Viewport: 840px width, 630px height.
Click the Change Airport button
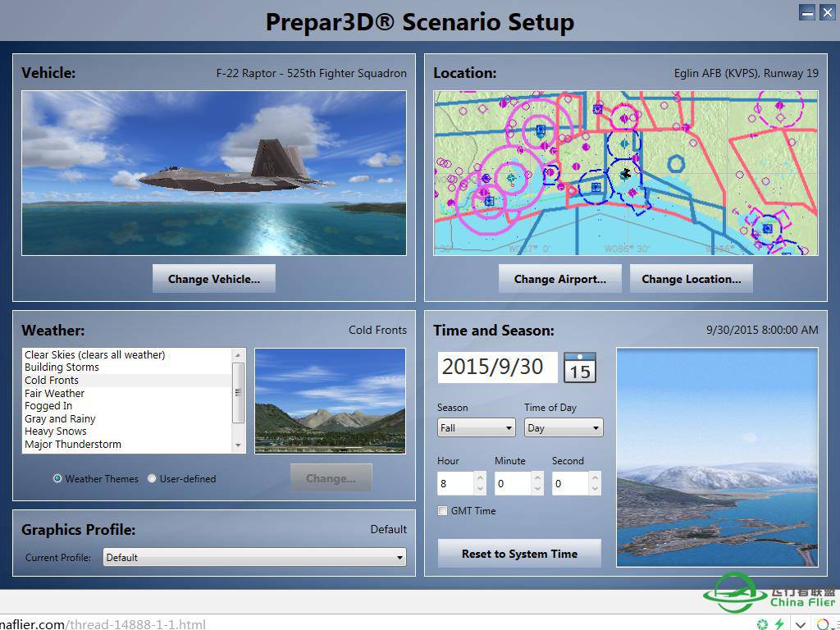click(x=559, y=279)
